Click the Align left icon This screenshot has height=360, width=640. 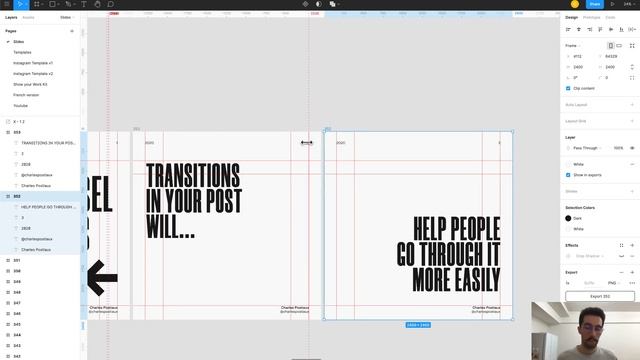pos(568,29)
